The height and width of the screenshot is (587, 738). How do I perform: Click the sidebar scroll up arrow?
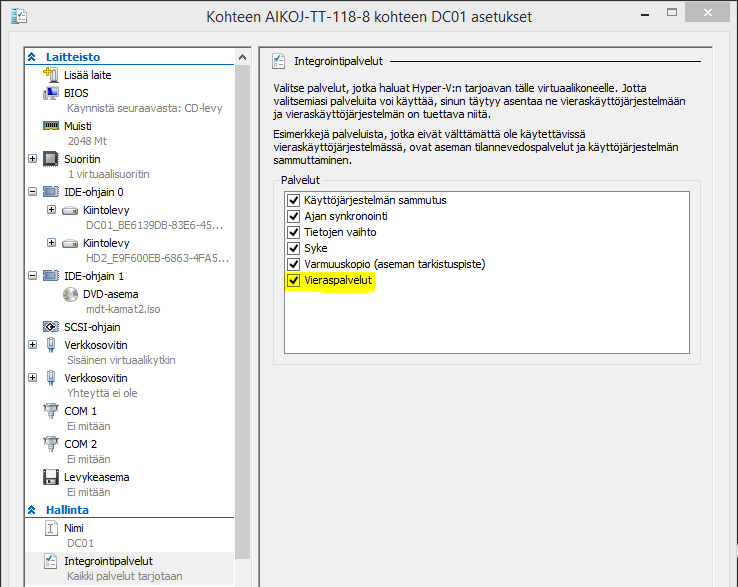coord(242,57)
